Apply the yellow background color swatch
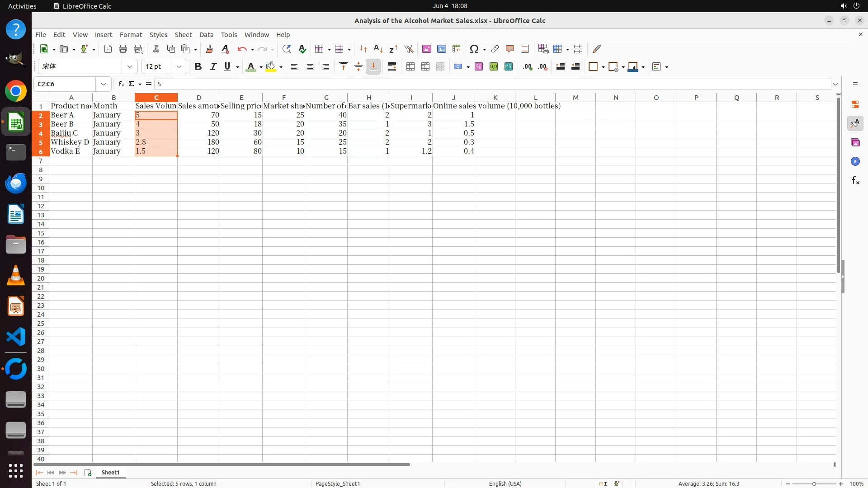The height and width of the screenshot is (488, 868). click(270, 66)
